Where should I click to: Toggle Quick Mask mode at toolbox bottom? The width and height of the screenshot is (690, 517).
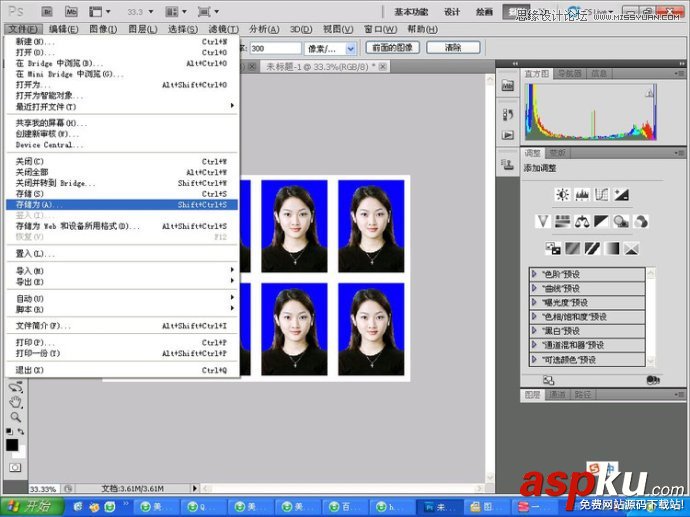coord(15,467)
